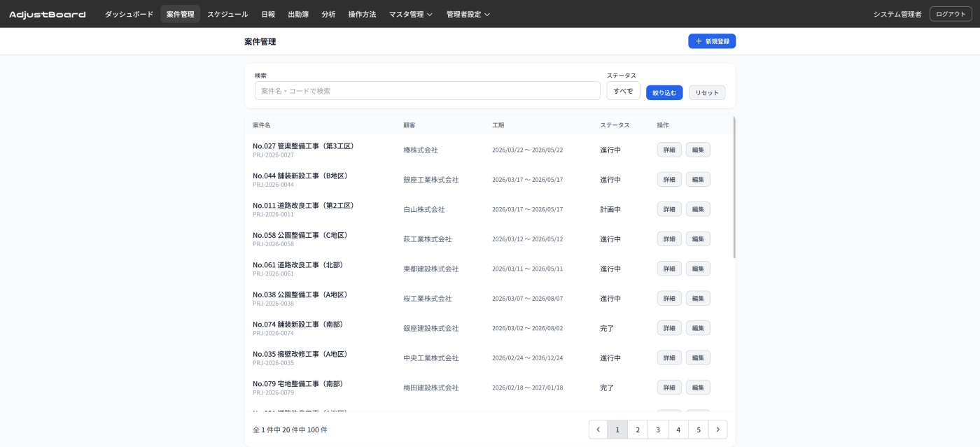This screenshot has width=980, height=447.
Task: Click the AdjustBoard logo
Action: point(48,14)
